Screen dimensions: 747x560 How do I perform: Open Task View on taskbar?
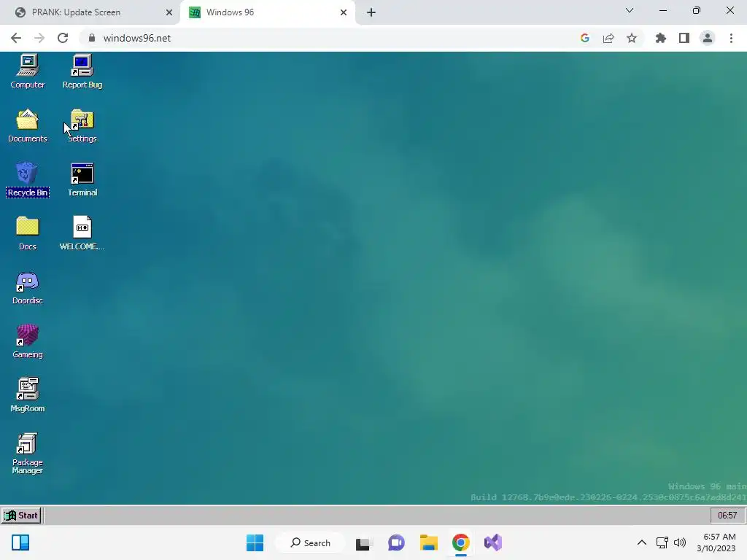pyautogui.click(x=363, y=542)
